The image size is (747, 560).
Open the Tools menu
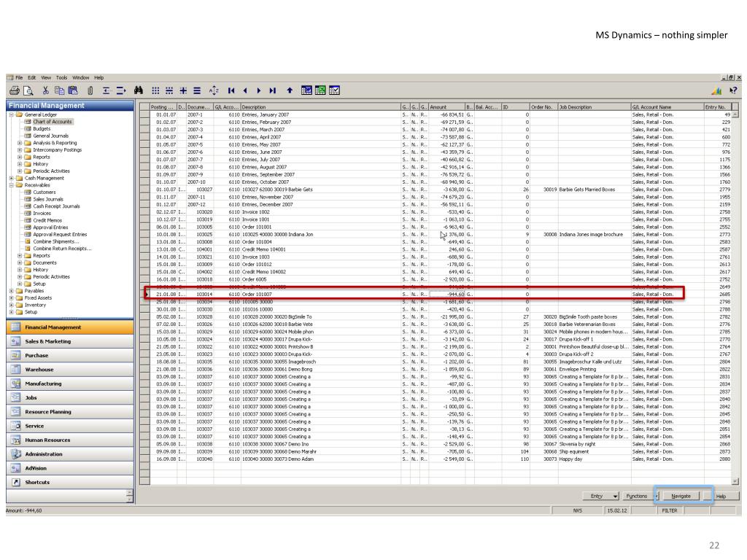[62, 77]
